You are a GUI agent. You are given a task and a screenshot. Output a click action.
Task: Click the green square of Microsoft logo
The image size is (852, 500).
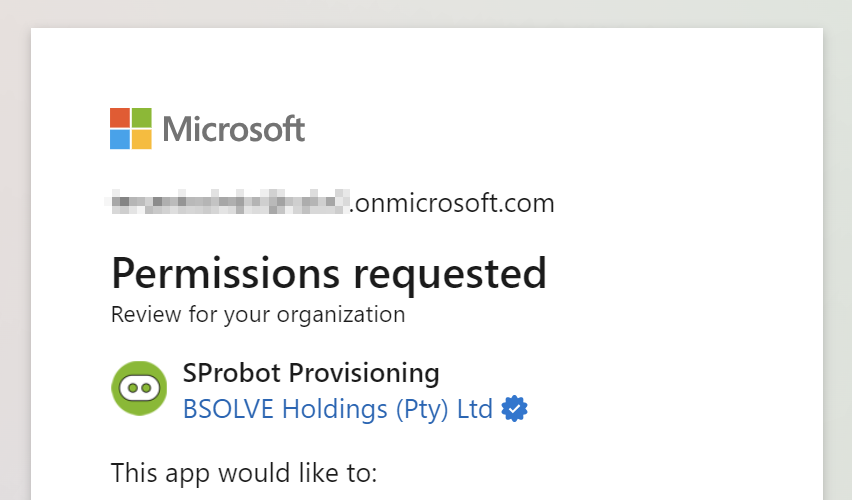click(x=142, y=118)
